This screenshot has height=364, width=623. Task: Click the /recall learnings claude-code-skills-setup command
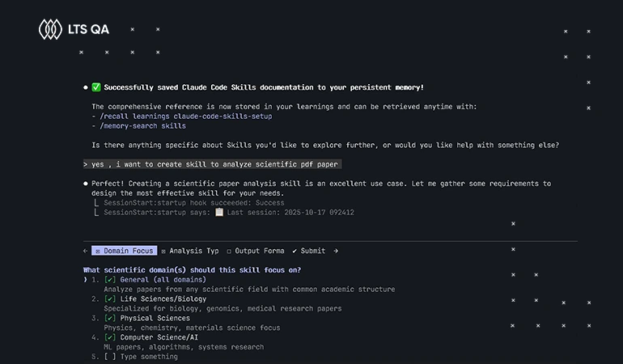pyautogui.click(x=186, y=116)
